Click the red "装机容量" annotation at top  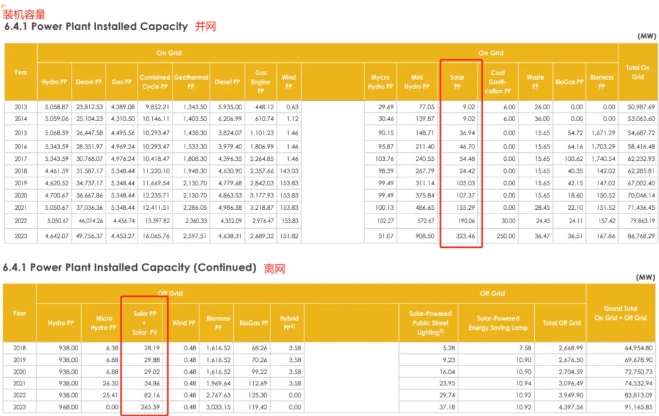[24, 10]
